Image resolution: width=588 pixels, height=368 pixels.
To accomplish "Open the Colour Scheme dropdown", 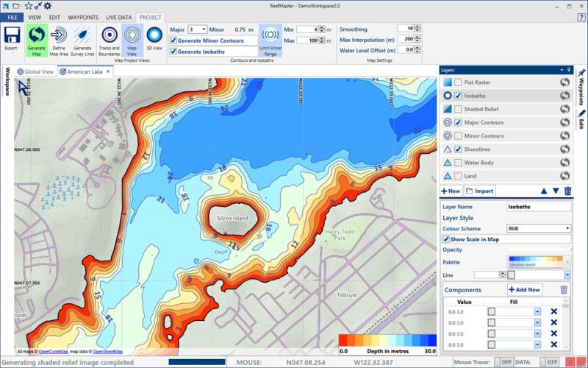I will 539,229.
